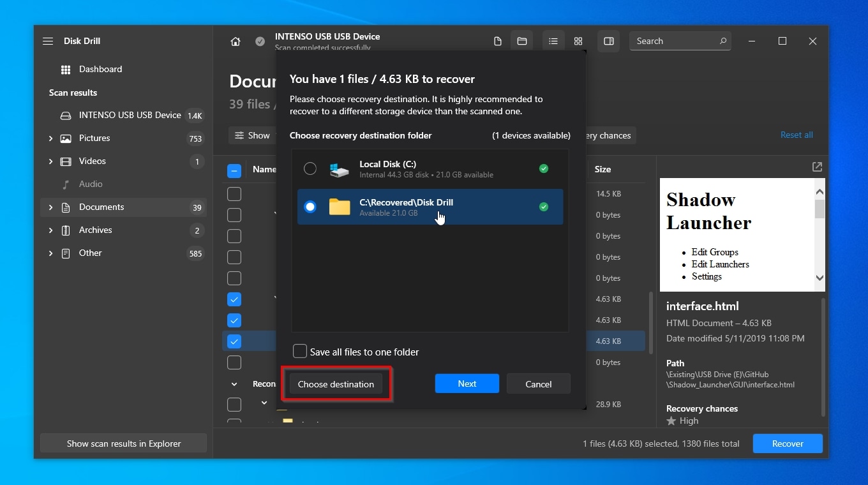
Task: Click the yellow folder icon for C:\Recovered\Disk Drill
Action: click(x=340, y=207)
